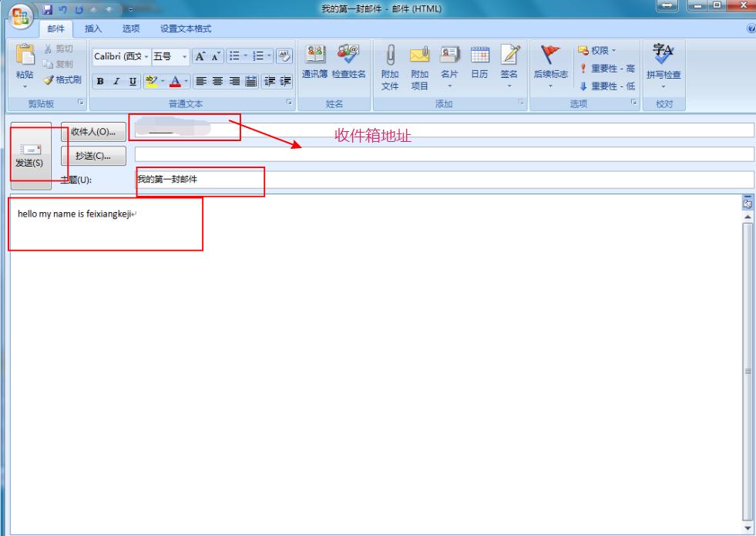Attach a file with 附加文件 paperclip
The image size is (756, 536).
pyautogui.click(x=390, y=68)
